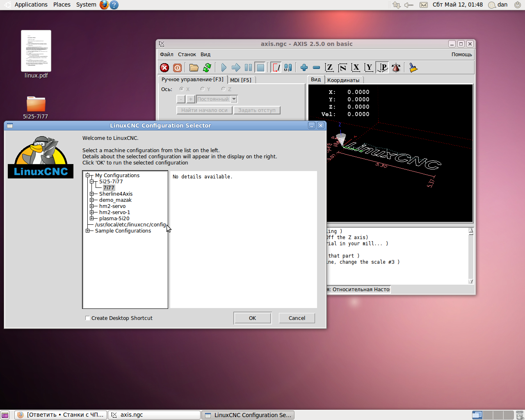Open the Помощь menu in AXIS

coord(462,55)
